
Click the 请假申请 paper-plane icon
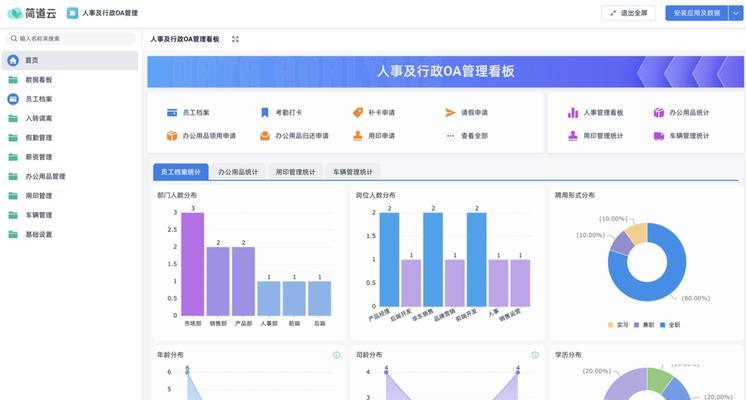coord(450,113)
